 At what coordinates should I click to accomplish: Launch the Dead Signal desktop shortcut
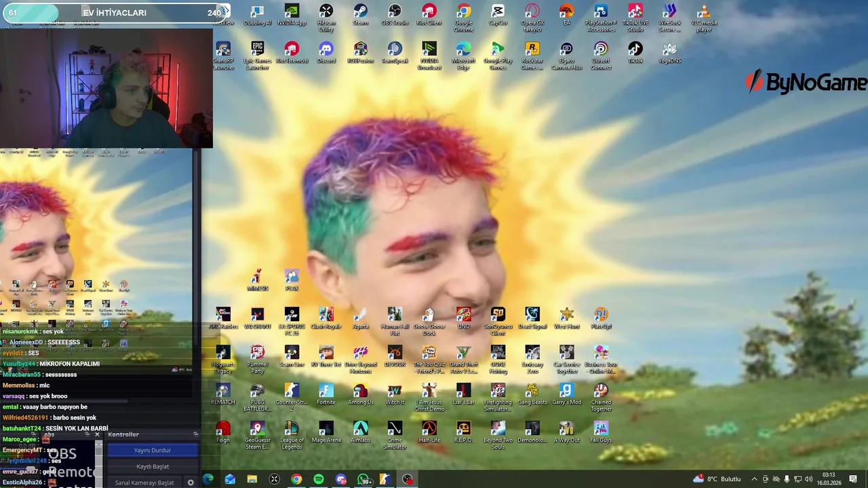coord(532,319)
